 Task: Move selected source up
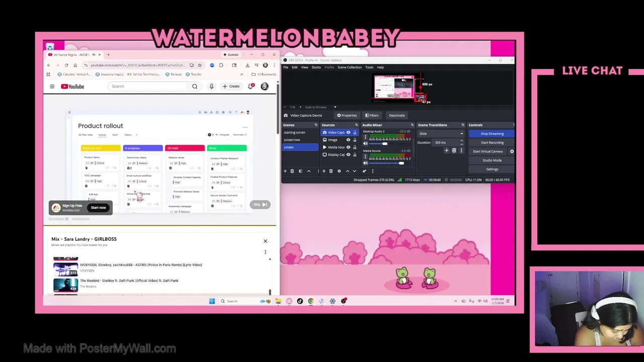[347, 171]
